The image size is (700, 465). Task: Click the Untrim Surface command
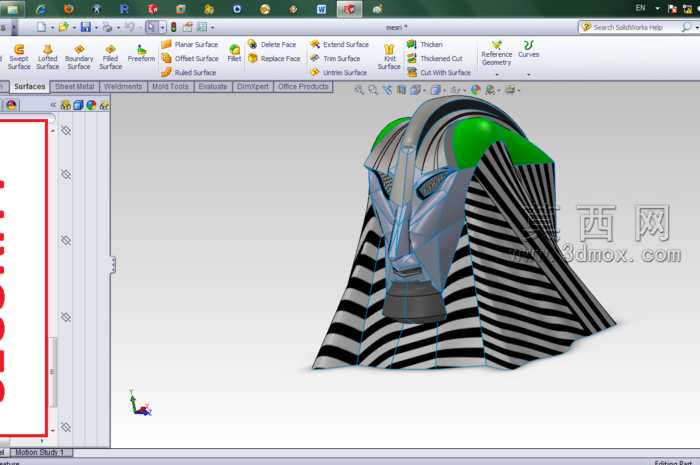pyautogui.click(x=338, y=72)
